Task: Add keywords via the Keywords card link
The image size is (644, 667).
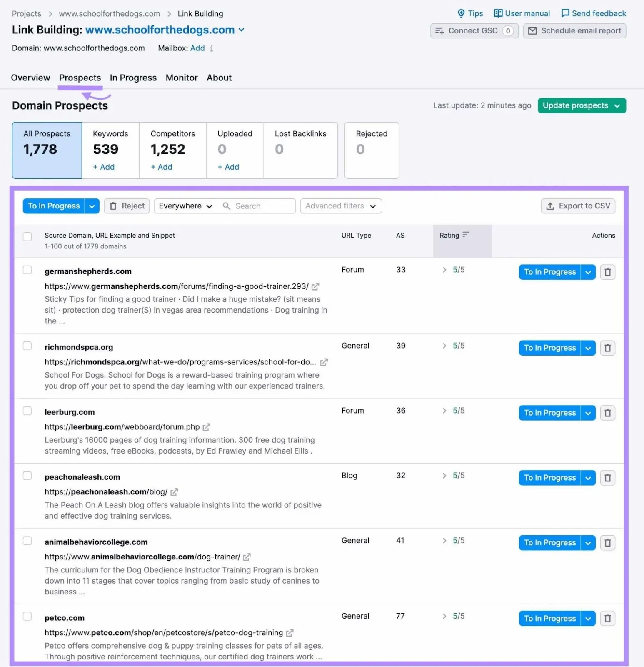Action: 103,167
